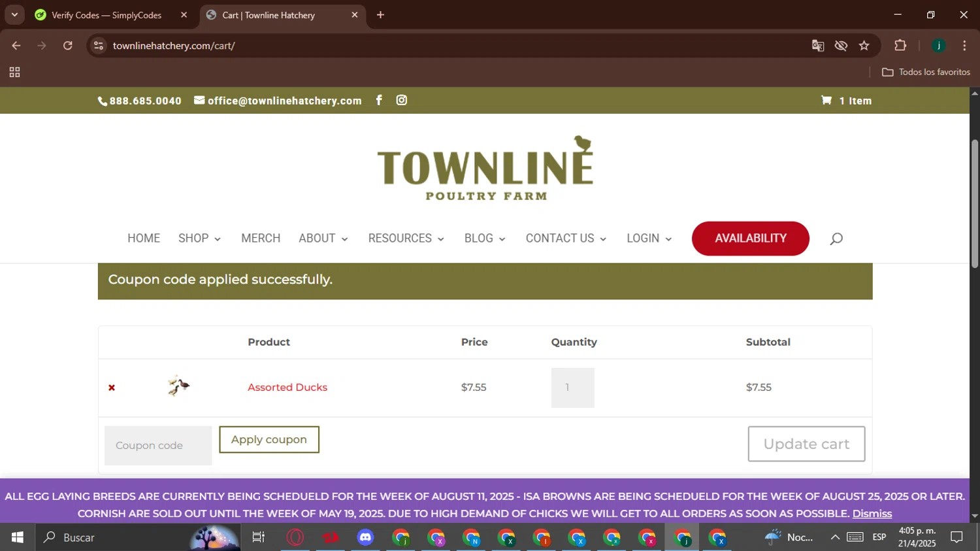Viewport: 980px width, 551px height.
Task: Go to the HOME page
Action: (x=144, y=239)
